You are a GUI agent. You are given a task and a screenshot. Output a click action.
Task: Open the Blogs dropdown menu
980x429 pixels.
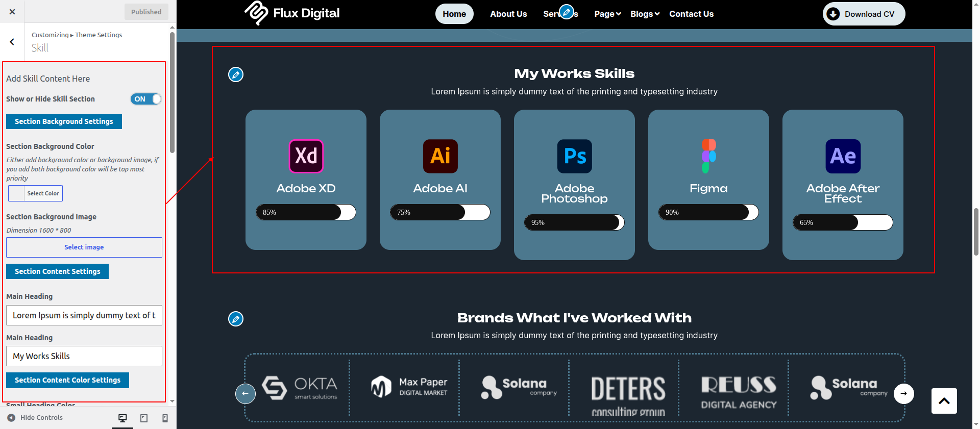[x=645, y=14]
